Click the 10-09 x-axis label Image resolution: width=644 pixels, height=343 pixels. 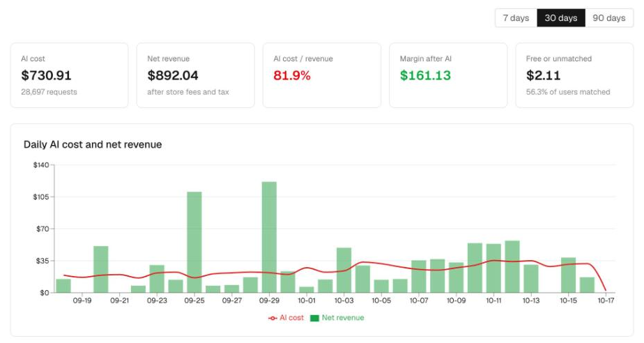tap(456, 300)
